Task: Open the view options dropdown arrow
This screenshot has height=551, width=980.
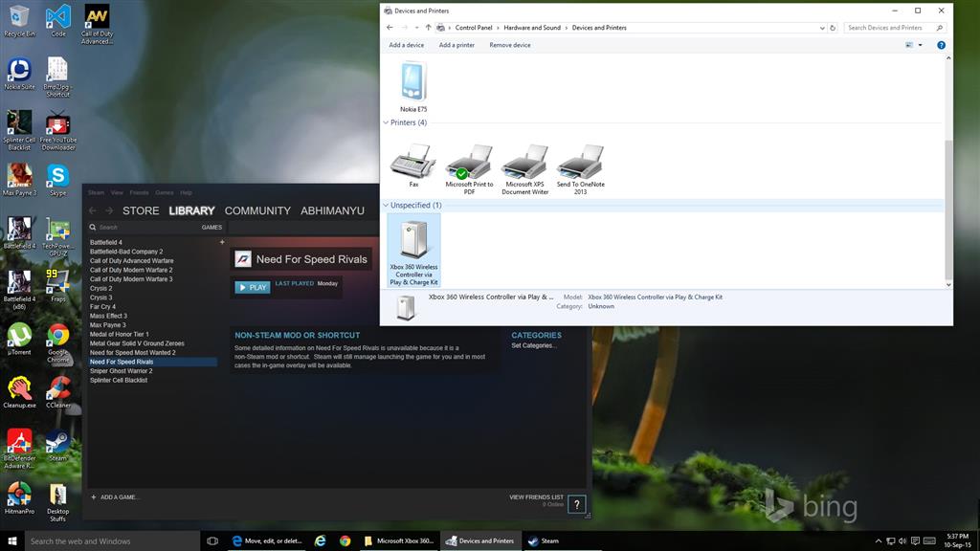Action: coord(920,45)
